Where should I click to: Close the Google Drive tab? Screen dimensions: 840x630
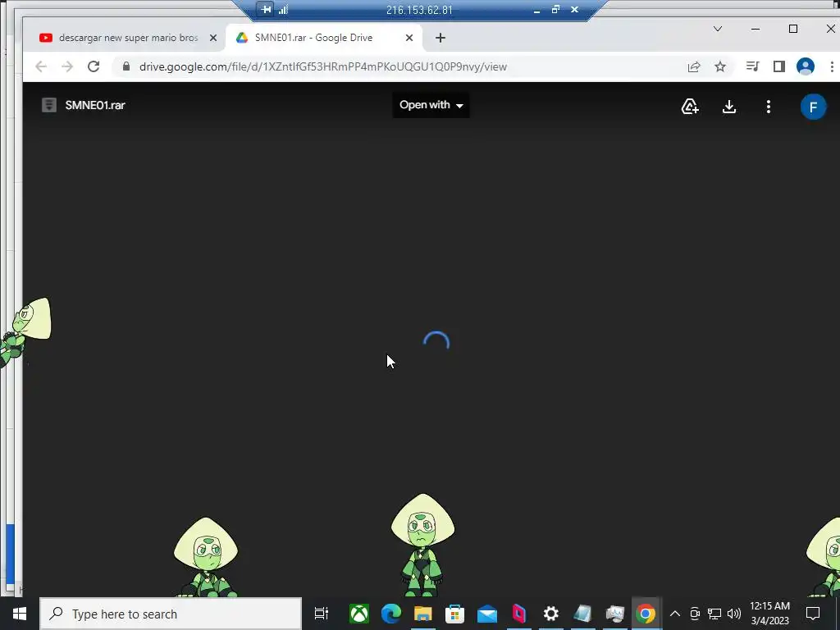pyautogui.click(x=409, y=38)
